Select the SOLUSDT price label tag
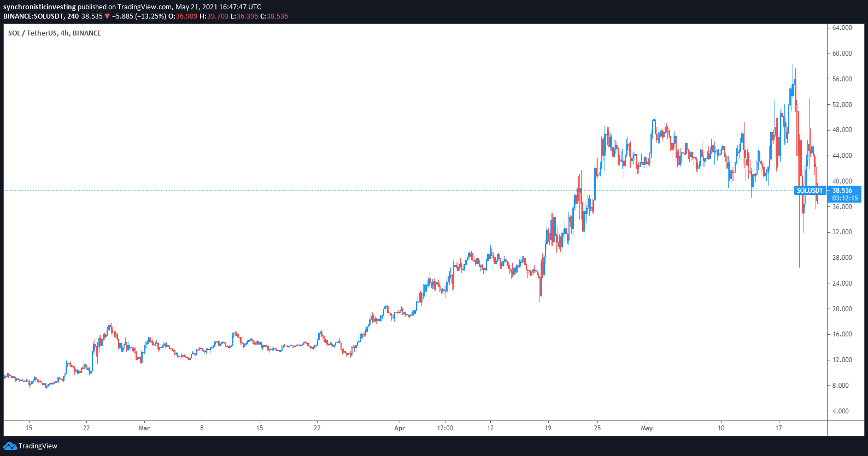The image size is (868, 456). point(810,191)
